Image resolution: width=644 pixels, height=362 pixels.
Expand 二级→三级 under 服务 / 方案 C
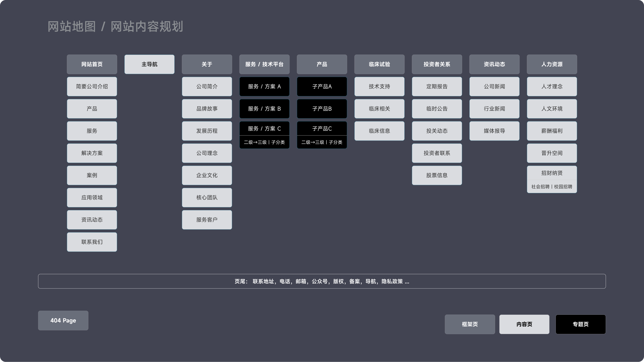click(264, 142)
